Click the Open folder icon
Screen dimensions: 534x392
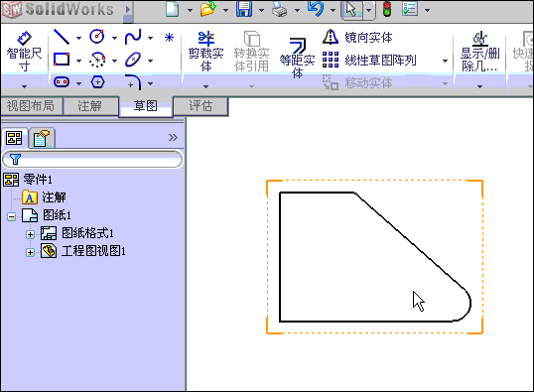pos(208,9)
